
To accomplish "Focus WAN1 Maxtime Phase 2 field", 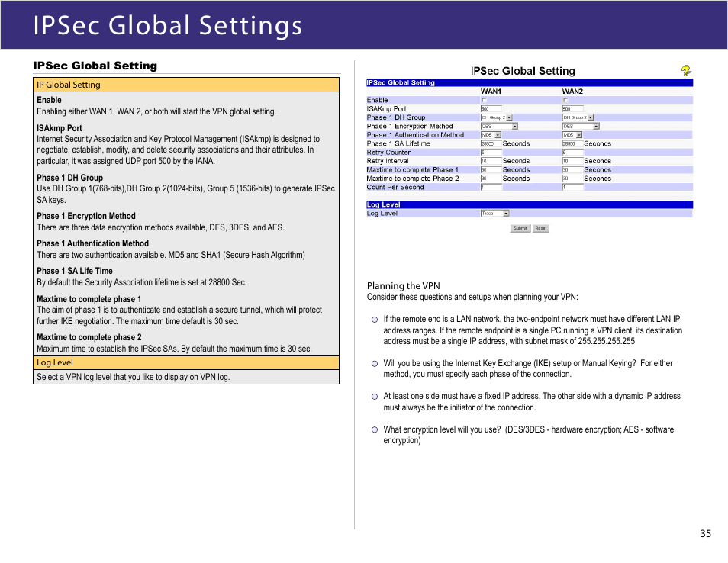I will [491, 179].
